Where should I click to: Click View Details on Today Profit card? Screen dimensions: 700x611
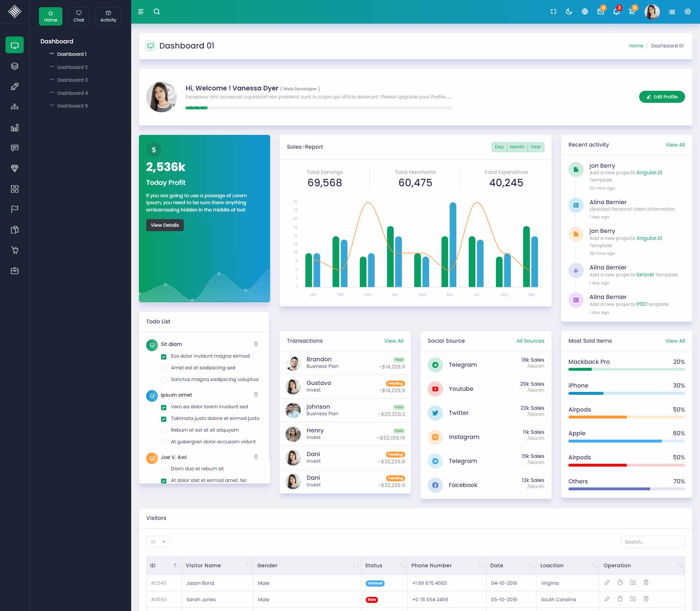(165, 225)
